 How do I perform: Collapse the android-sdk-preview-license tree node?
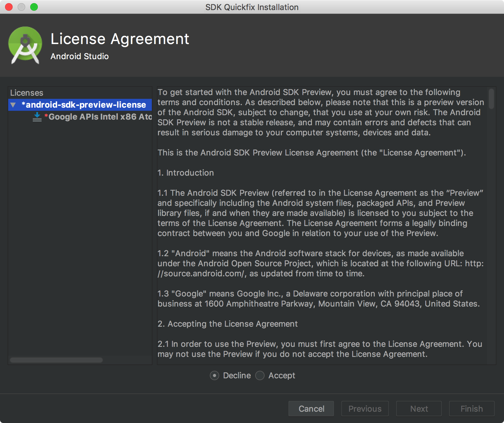tap(13, 105)
